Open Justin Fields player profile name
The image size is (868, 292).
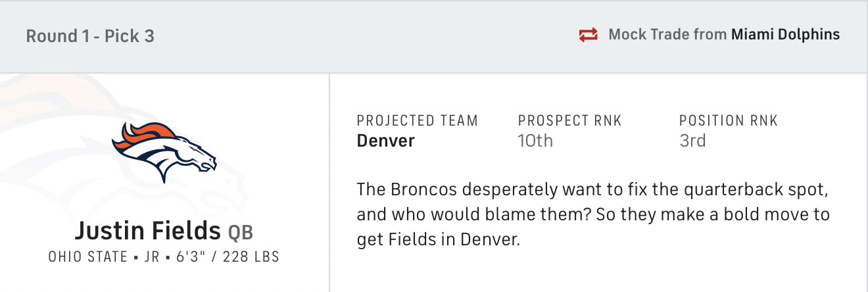click(147, 231)
